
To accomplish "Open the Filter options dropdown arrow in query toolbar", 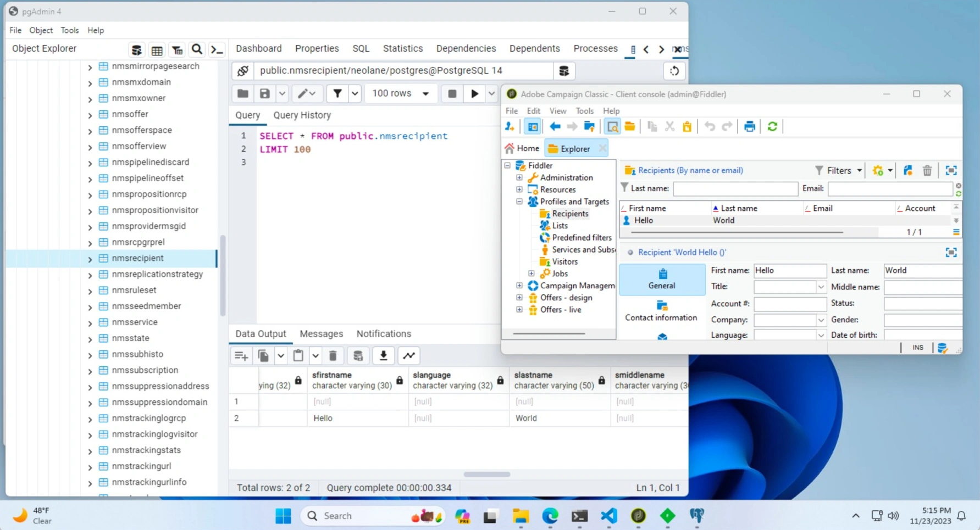I will click(x=355, y=93).
